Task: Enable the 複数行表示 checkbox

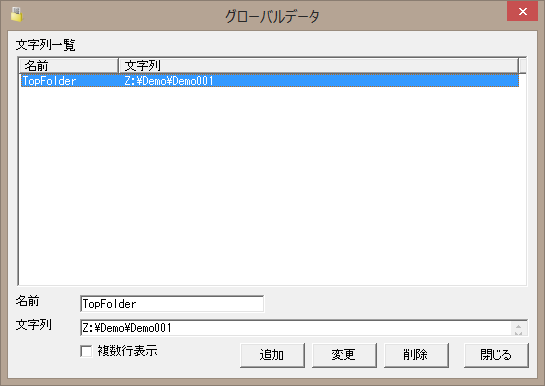Action: pyautogui.click(x=86, y=351)
